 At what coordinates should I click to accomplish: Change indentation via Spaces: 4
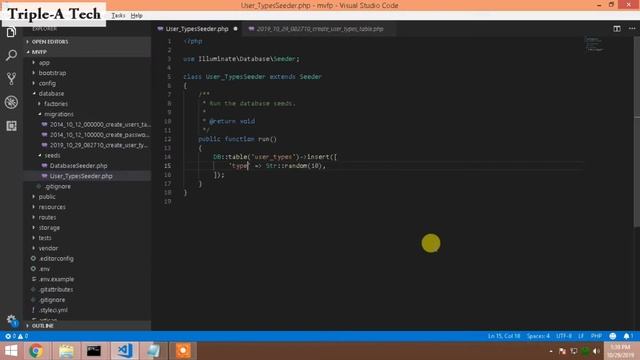(x=538, y=336)
